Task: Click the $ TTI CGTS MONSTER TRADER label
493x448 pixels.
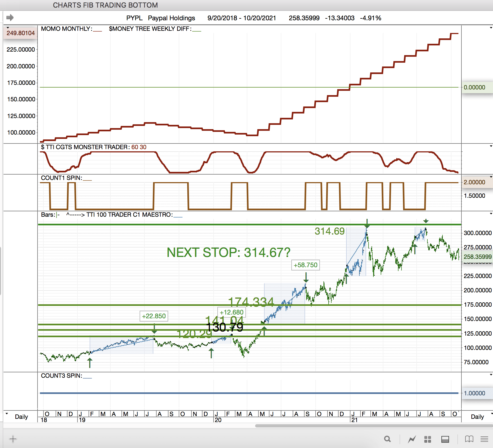Action: click(85, 147)
